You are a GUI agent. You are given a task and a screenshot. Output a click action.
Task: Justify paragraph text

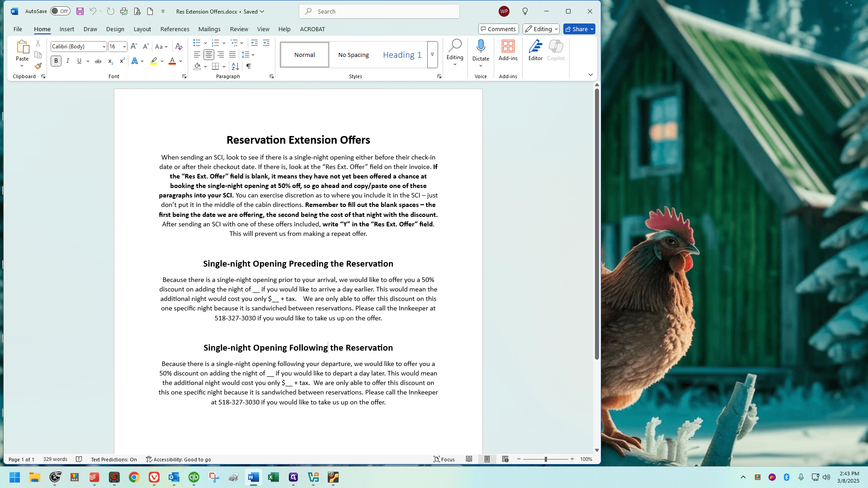232,55
